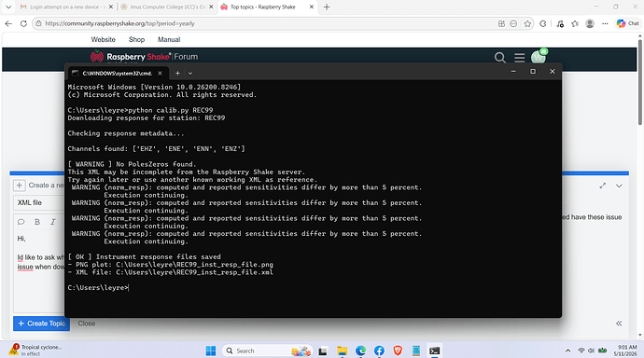This screenshot has width=644, height=358.
Task: Toggle italic in the forum composer
Action: 52,222
